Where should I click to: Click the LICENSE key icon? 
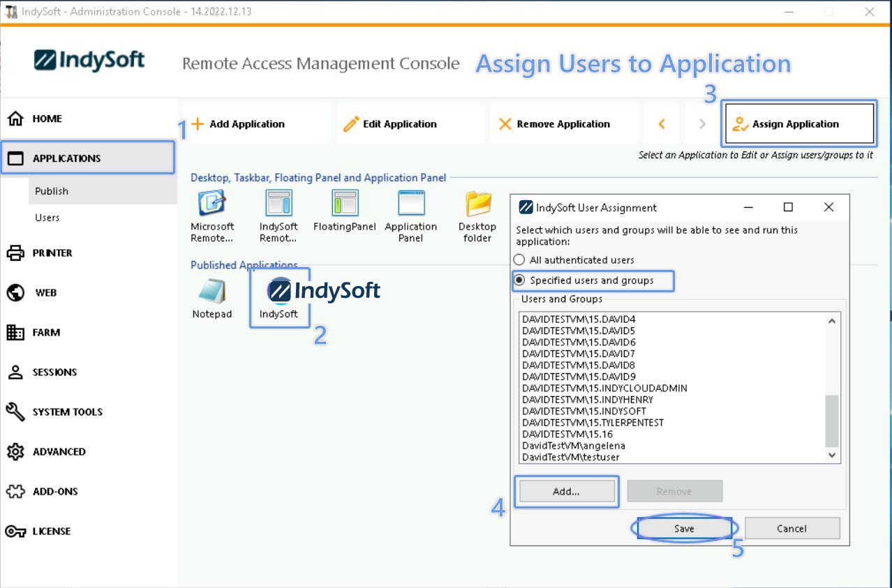click(15, 531)
